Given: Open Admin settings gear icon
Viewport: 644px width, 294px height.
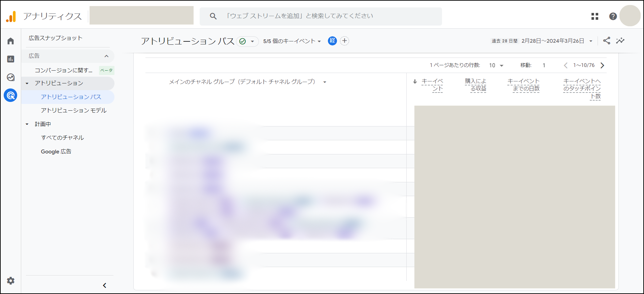Looking at the screenshot, I should point(11,281).
